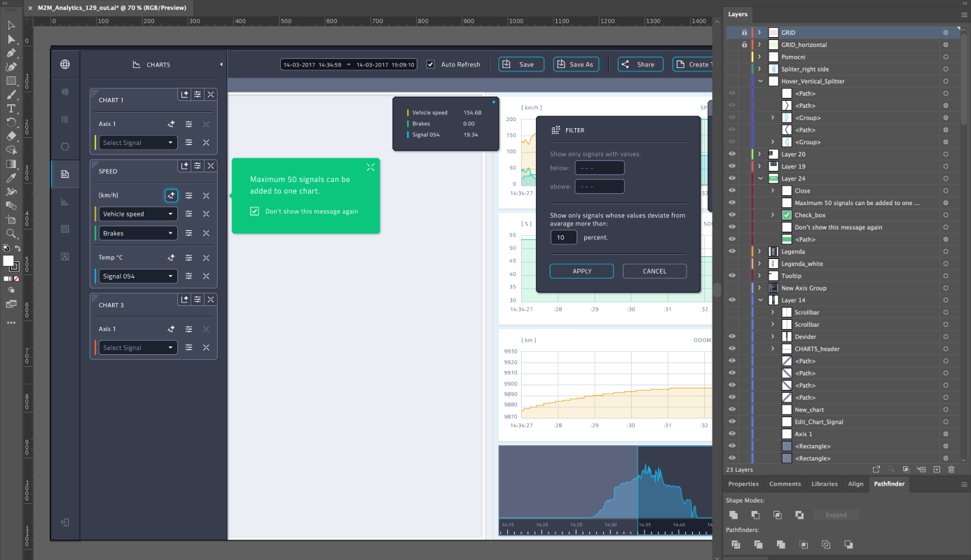Viewport: 971px width, 560px height.
Task: Click the Save button
Action: click(521, 64)
